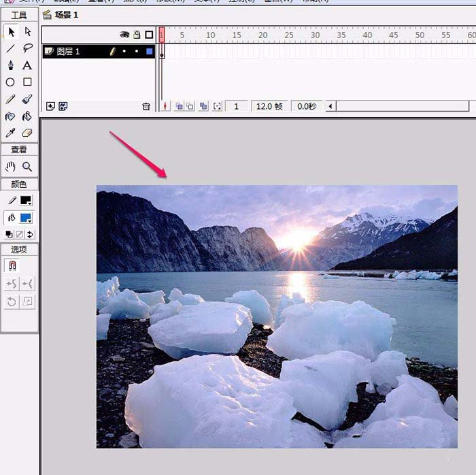Click the Scale option button
This screenshot has width=476, height=475.
[x=27, y=302]
